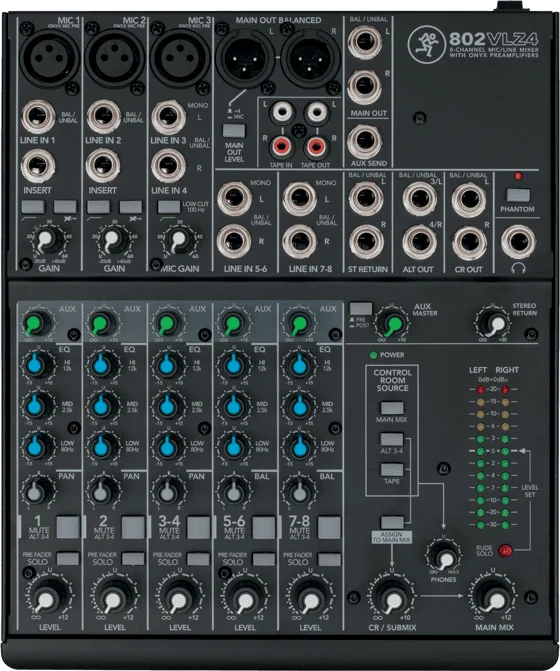Select the LINE IN 4 right jack

click(x=169, y=166)
